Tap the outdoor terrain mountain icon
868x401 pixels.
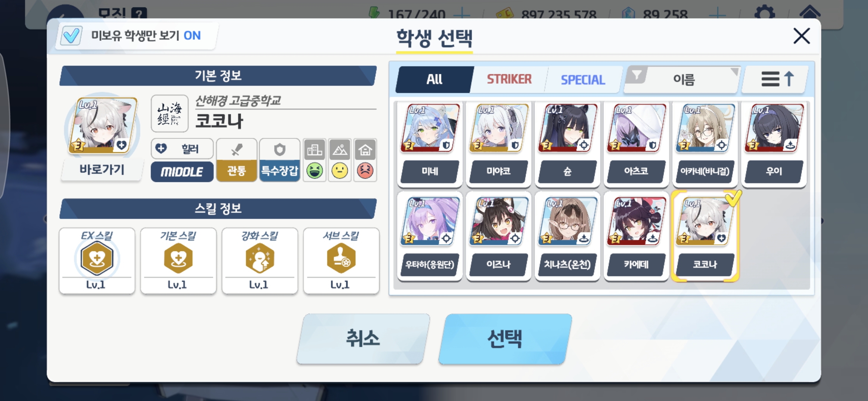tap(340, 150)
